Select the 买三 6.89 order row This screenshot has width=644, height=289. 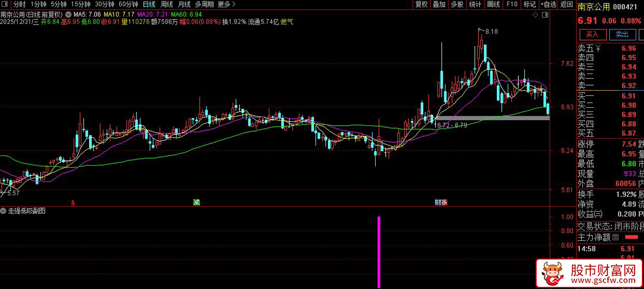tap(610, 114)
